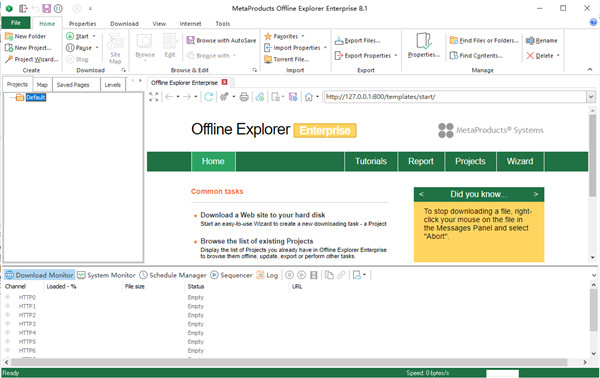Click the save-page icon in the browser toolbar
The height and width of the screenshot is (378, 600).
tap(293, 97)
